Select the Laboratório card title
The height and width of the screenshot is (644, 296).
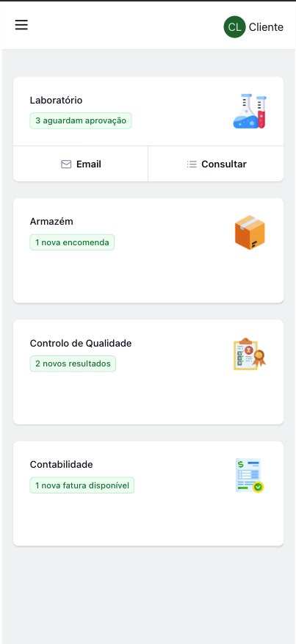tap(57, 100)
